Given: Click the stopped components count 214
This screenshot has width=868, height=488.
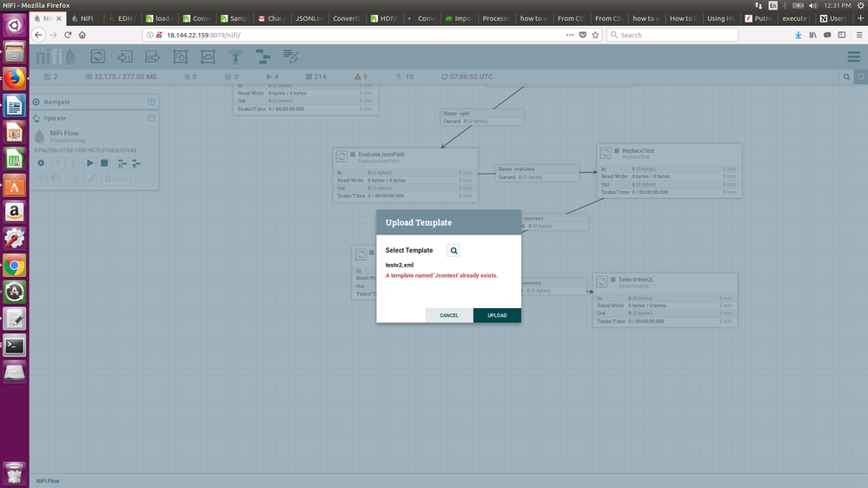Looking at the screenshot, I should (x=316, y=77).
